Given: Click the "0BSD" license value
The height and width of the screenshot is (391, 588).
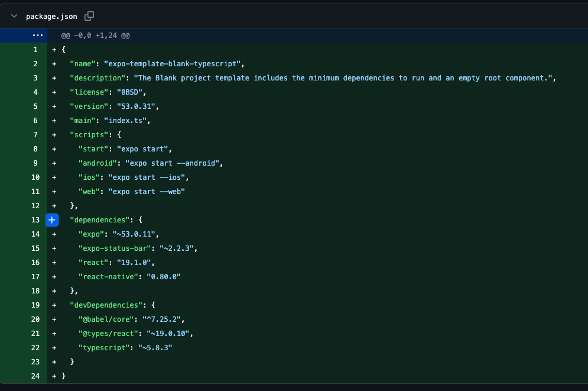Looking at the screenshot, I should (129, 92).
